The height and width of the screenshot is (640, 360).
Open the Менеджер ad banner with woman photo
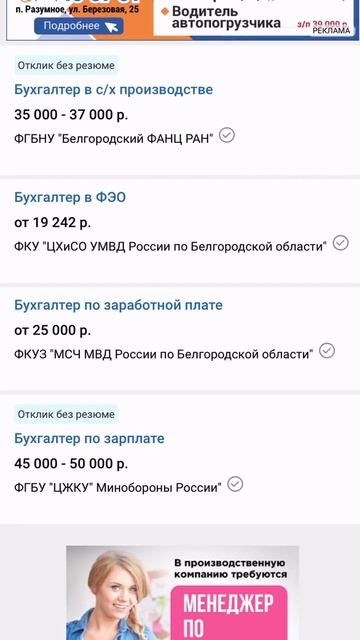point(182,593)
